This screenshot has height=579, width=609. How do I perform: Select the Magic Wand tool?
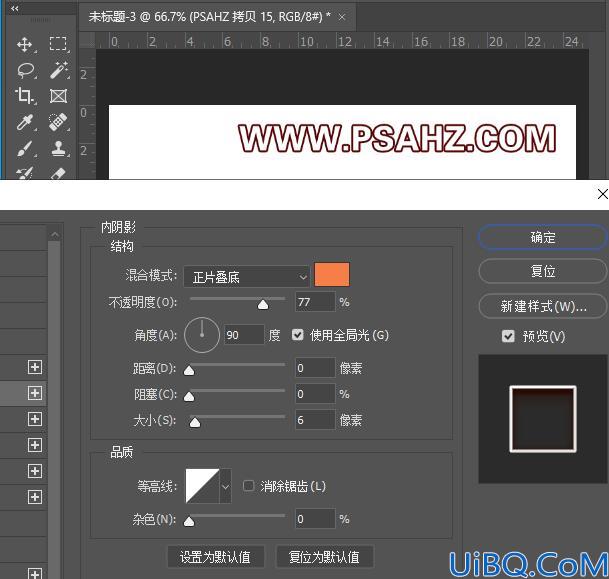59,70
